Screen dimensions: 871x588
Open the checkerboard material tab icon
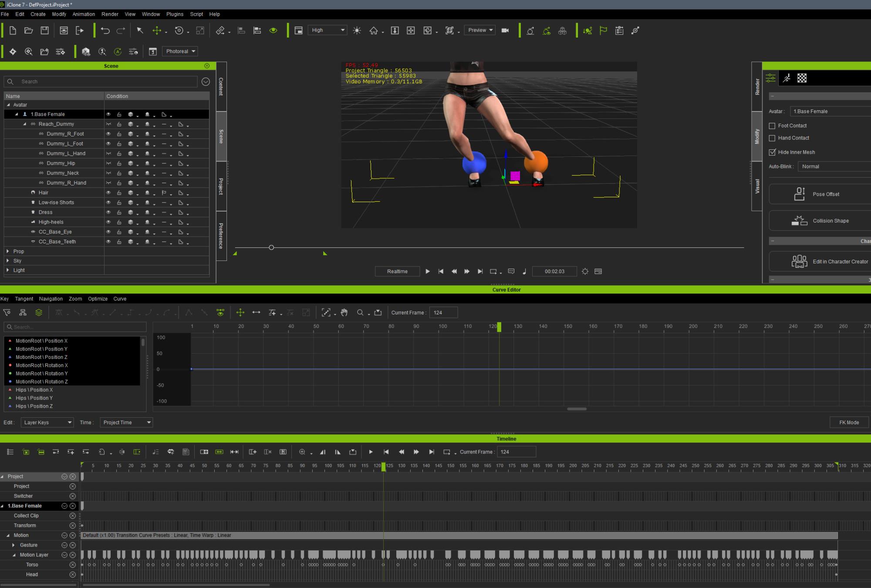click(x=802, y=78)
